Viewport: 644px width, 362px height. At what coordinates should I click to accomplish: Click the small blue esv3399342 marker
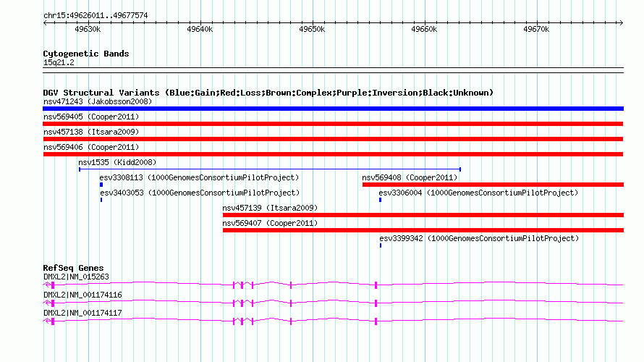381,245
